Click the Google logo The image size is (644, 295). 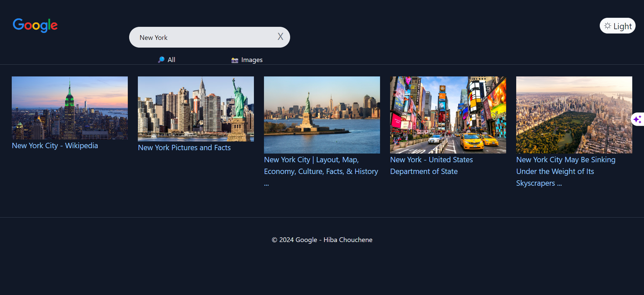click(x=35, y=25)
